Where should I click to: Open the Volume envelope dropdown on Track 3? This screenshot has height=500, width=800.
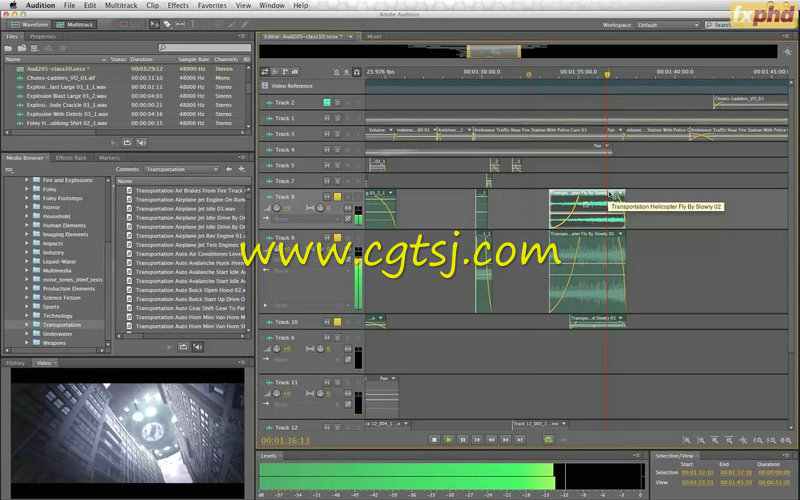(391, 130)
